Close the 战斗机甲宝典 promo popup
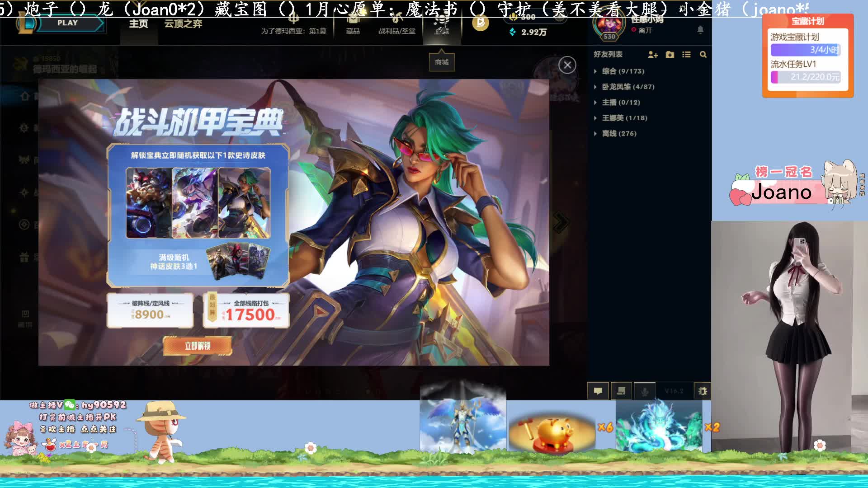 [567, 65]
